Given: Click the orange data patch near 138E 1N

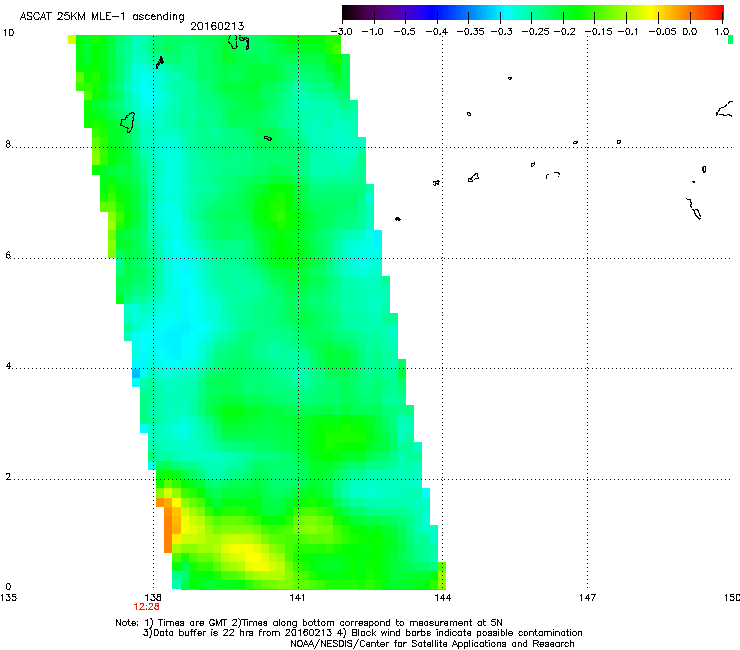Looking at the screenshot, I should tap(168, 525).
